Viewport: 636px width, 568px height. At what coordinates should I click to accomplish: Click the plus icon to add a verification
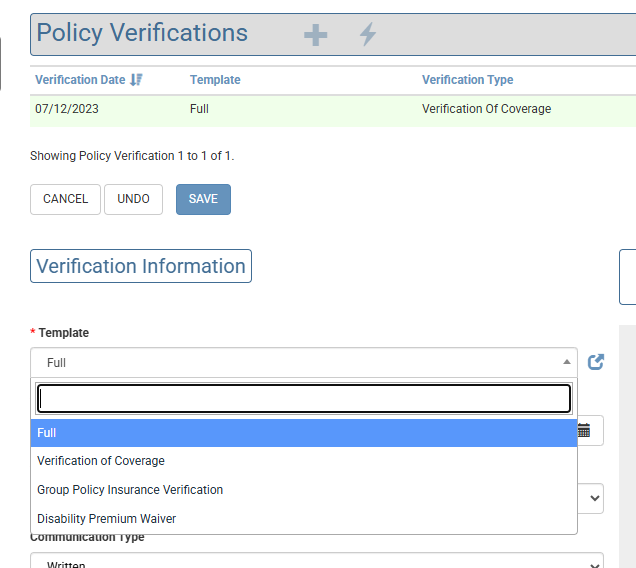315,35
